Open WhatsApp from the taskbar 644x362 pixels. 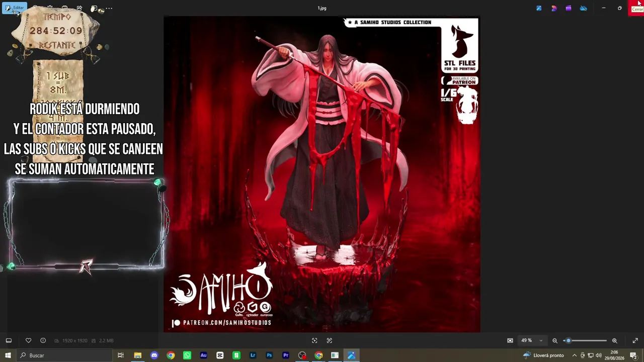[187, 355]
